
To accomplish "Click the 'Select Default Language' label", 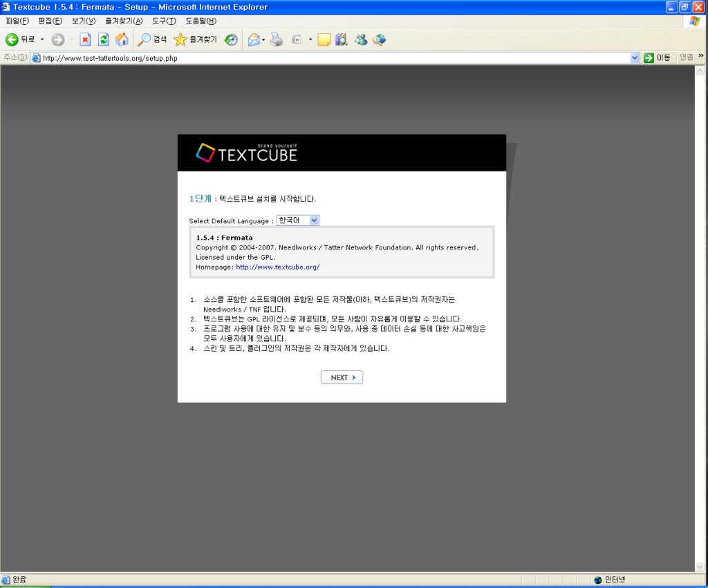I will coord(229,220).
